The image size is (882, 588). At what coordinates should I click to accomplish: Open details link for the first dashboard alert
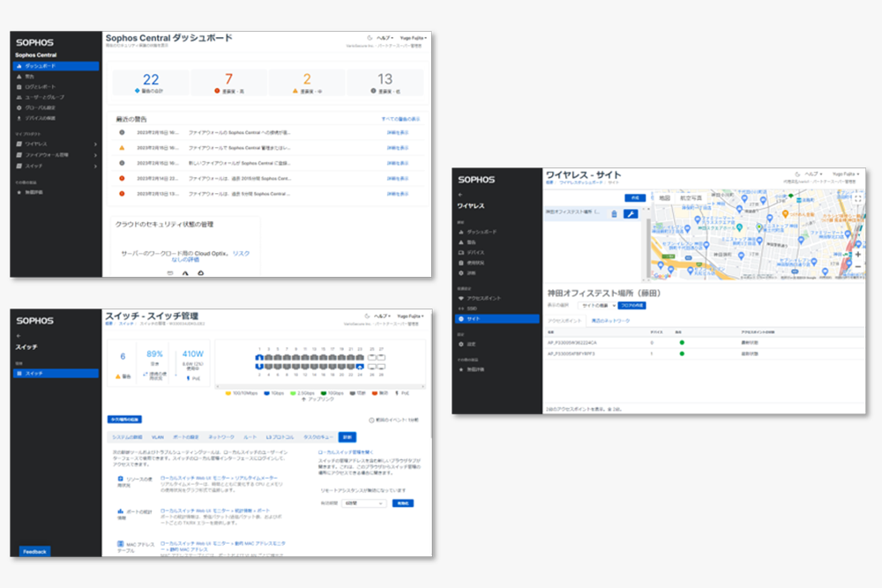(398, 132)
